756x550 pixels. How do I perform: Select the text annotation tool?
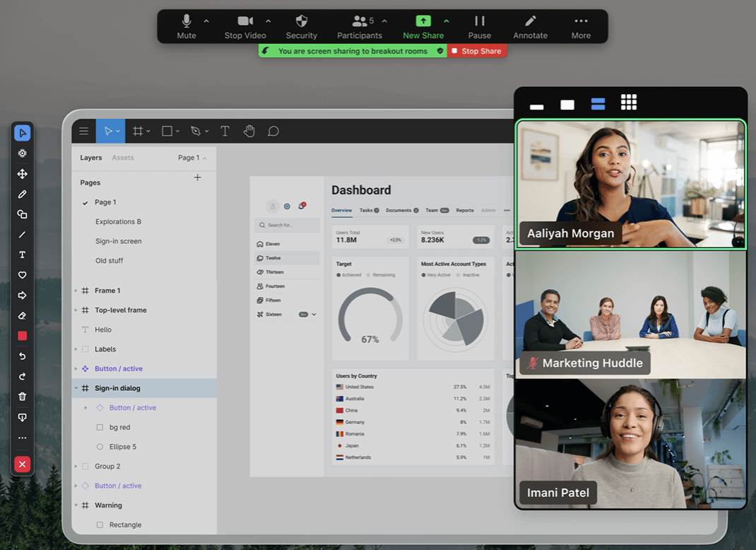pos(22,254)
